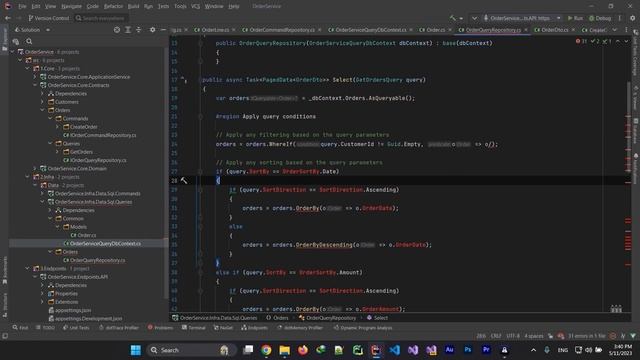Viewport: 640px width, 360px height.
Task: Click the magnifier search icon in Solution explorer
Action: (29, 41)
